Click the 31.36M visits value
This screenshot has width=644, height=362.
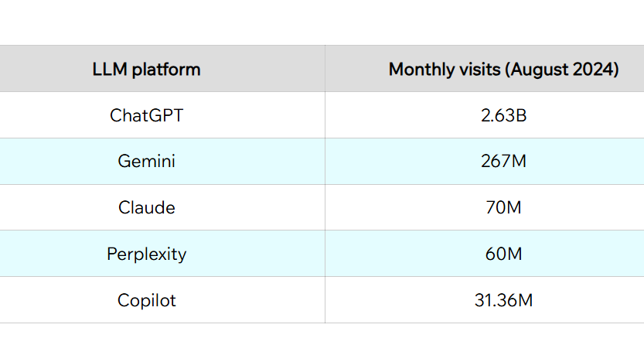(x=503, y=300)
